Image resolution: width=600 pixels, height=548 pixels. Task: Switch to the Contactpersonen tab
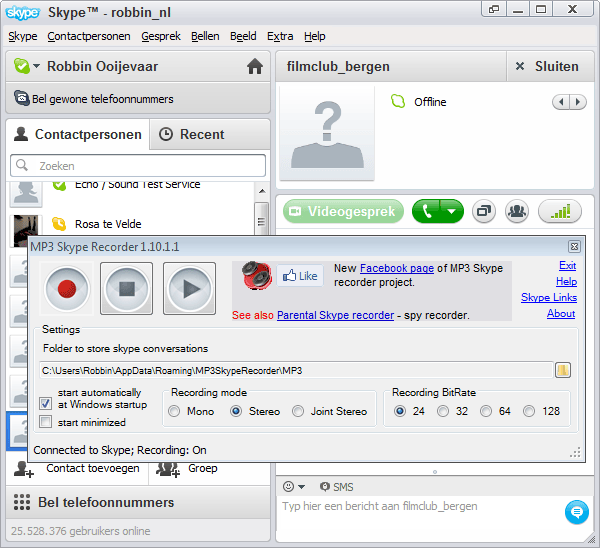click(x=78, y=134)
